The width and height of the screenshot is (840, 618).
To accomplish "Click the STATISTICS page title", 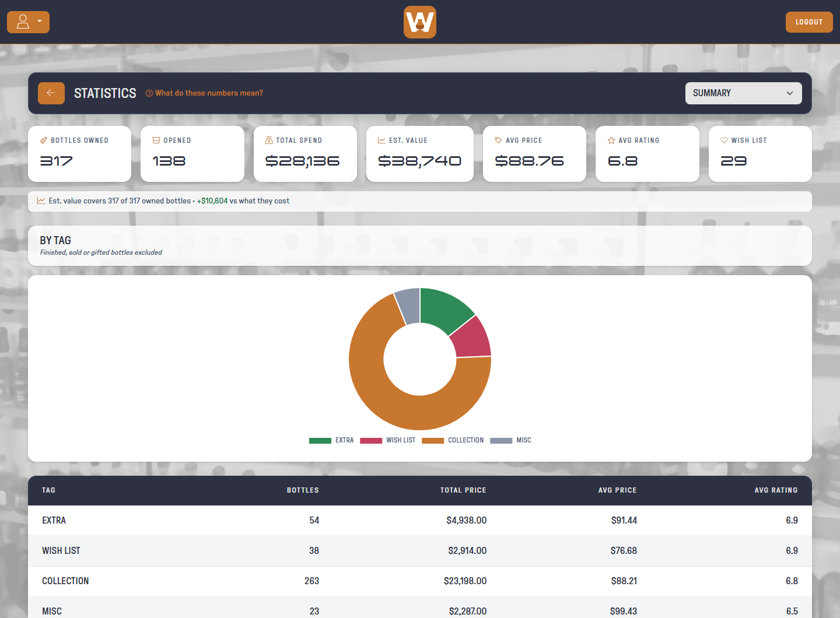I will coord(105,93).
